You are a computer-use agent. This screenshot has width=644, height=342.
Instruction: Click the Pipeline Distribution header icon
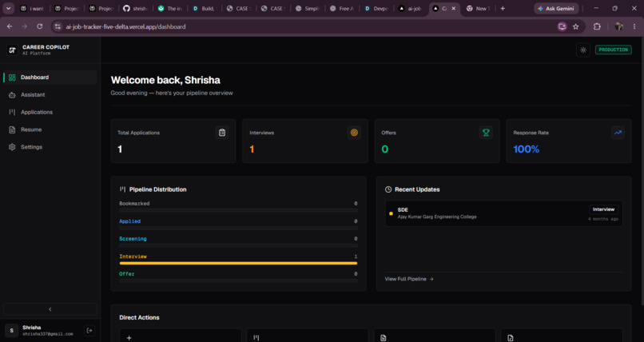[122, 189]
